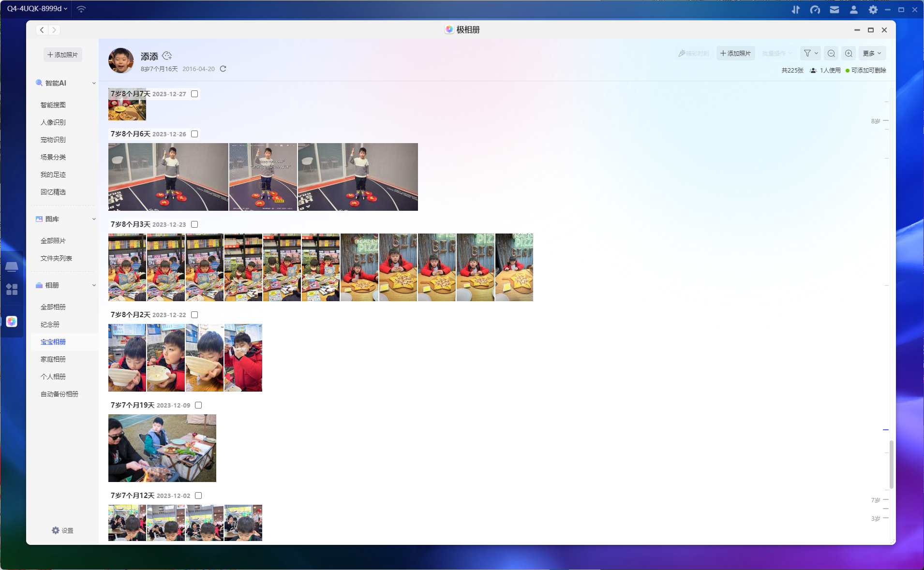Click the 图库 picture icon
Viewport: 924px width, 570px height.
click(x=39, y=219)
